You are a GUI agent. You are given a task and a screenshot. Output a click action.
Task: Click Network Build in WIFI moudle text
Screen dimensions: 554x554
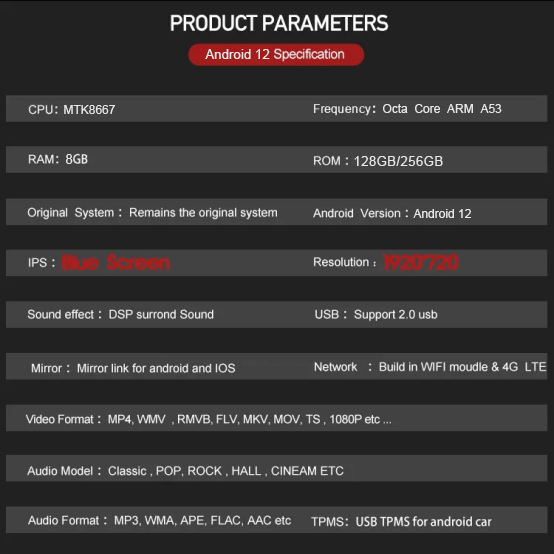[x=430, y=367]
